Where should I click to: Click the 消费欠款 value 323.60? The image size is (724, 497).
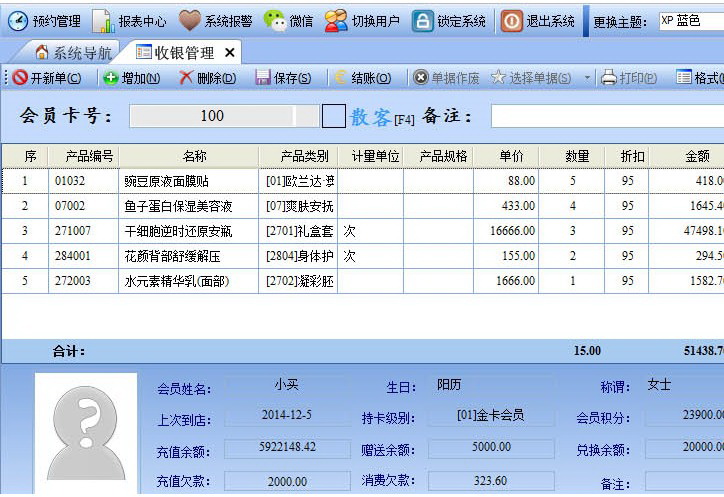[x=491, y=481]
